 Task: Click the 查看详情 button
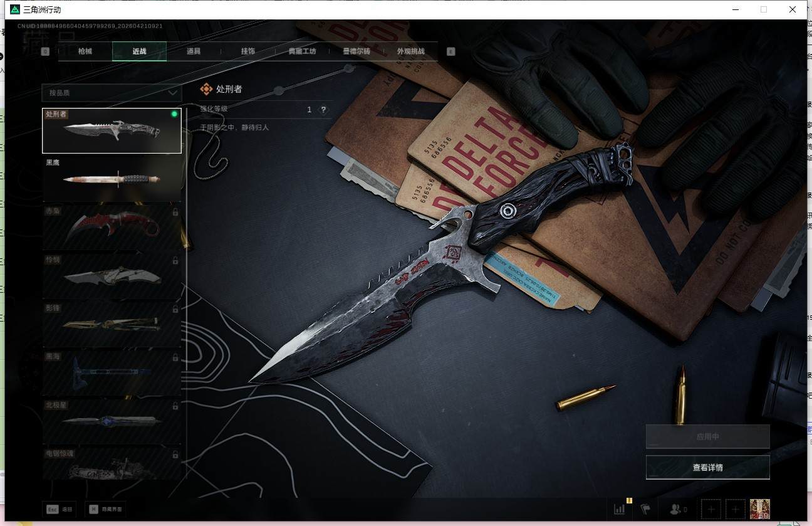pyautogui.click(x=707, y=467)
